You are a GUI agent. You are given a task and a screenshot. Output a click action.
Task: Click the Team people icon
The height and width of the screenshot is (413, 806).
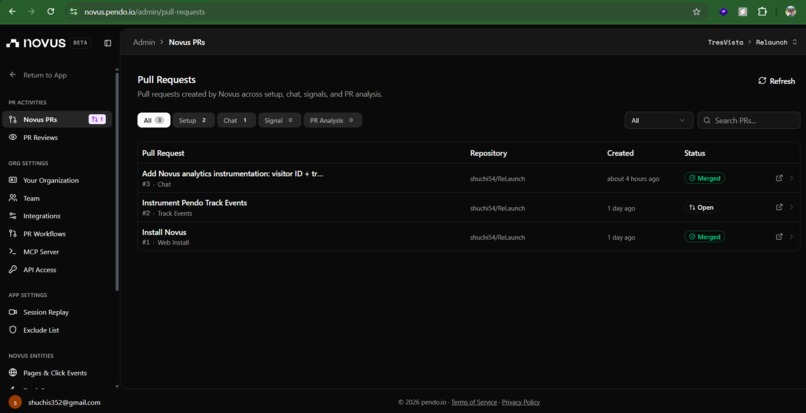[13, 198]
